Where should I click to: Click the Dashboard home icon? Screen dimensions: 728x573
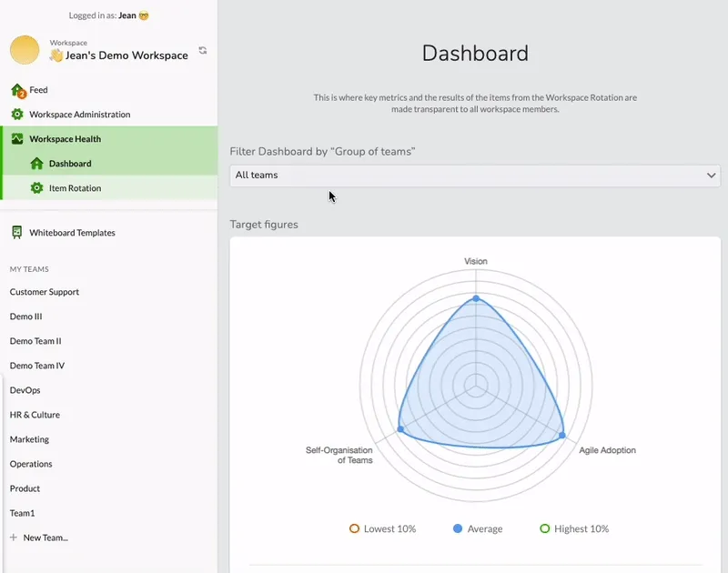tap(36, 164)
